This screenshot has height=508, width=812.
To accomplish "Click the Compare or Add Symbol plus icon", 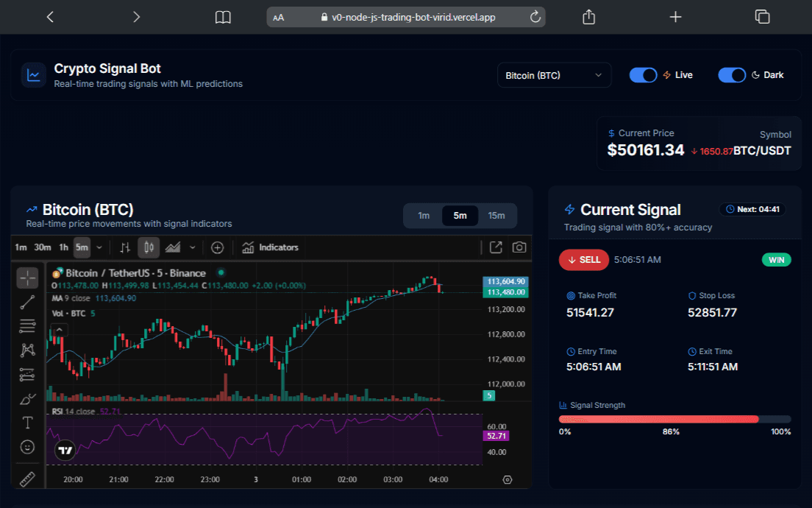I will point(218,248).
